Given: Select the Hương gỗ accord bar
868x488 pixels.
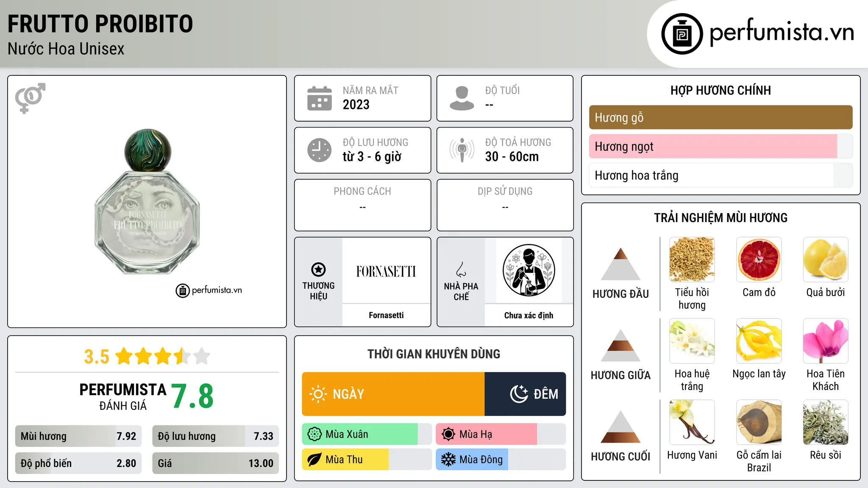Looking at the screenshot, I should pos(721,117).
